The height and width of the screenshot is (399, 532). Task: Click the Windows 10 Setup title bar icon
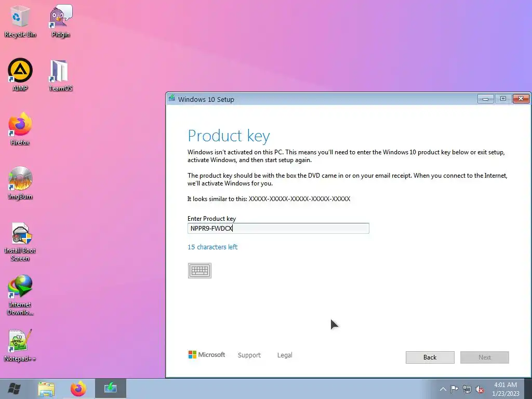(x=172, y=98)
